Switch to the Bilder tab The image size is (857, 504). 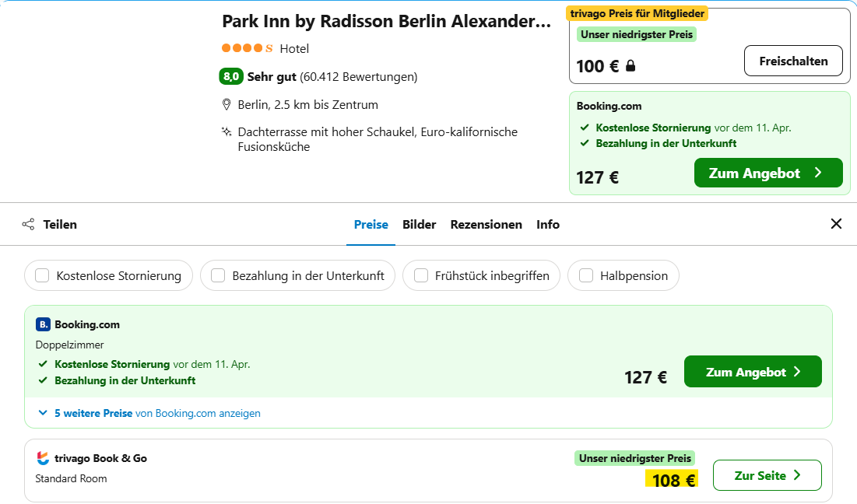tap(419, 224)
